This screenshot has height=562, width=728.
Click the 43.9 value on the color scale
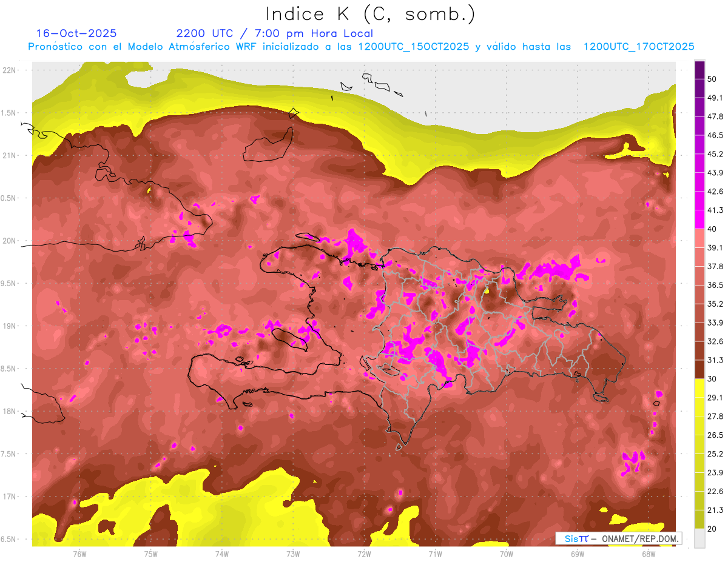pyautogui.click(x=715, y=172)
